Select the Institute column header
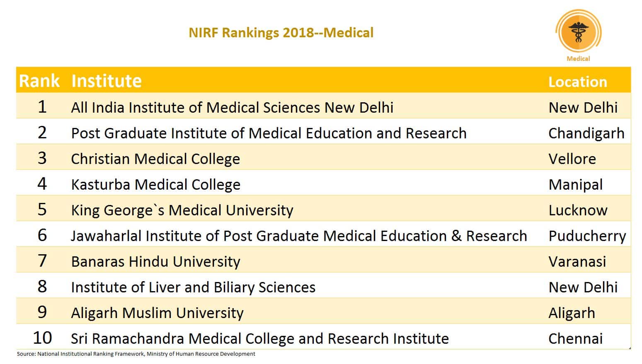The width and height of the screenshot is (642, 364). click(x=107, y=81)
